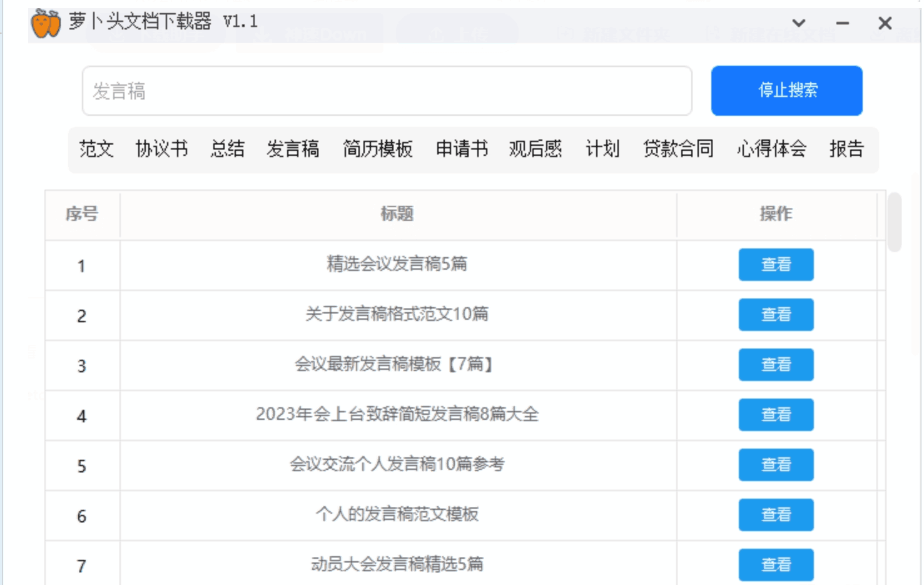Click the results list vertical scrollbar
The height and width of the screenshot is (585, 924).
tap(895, 223)
